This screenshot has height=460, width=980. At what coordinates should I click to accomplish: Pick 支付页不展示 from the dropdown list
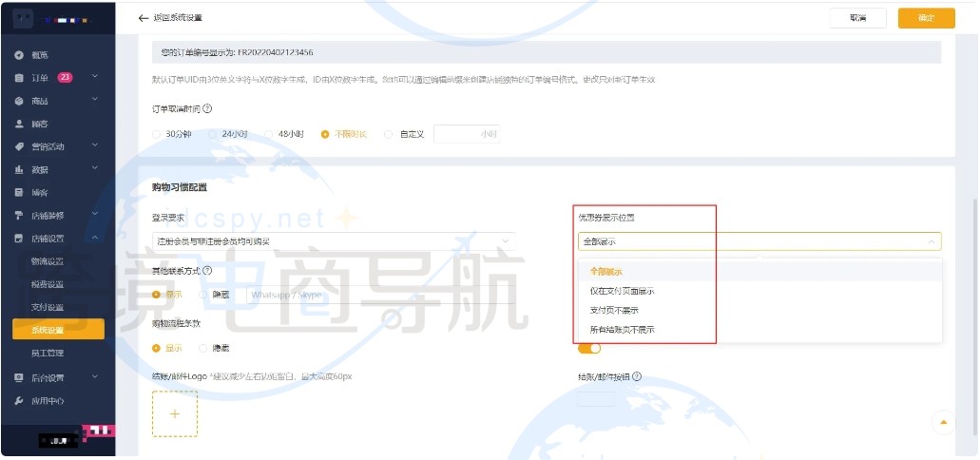coord(760,310)
